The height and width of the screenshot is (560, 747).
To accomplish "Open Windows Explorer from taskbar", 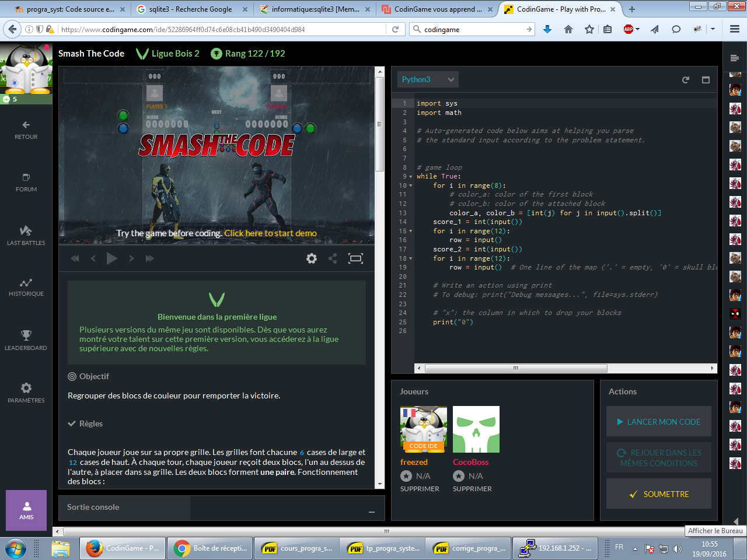I will pyautogui.click(x=60, y=549).
